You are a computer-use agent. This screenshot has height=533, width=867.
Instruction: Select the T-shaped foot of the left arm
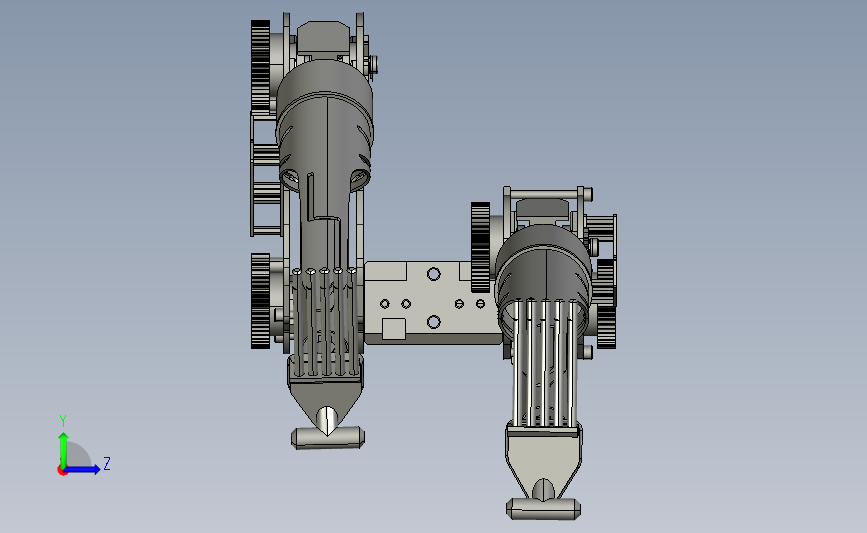327,437
